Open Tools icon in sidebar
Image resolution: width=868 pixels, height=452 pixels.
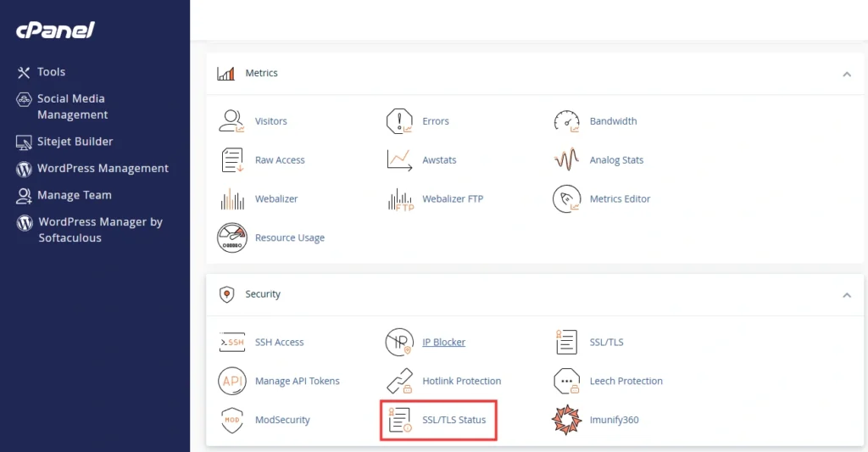coord(23,72)
